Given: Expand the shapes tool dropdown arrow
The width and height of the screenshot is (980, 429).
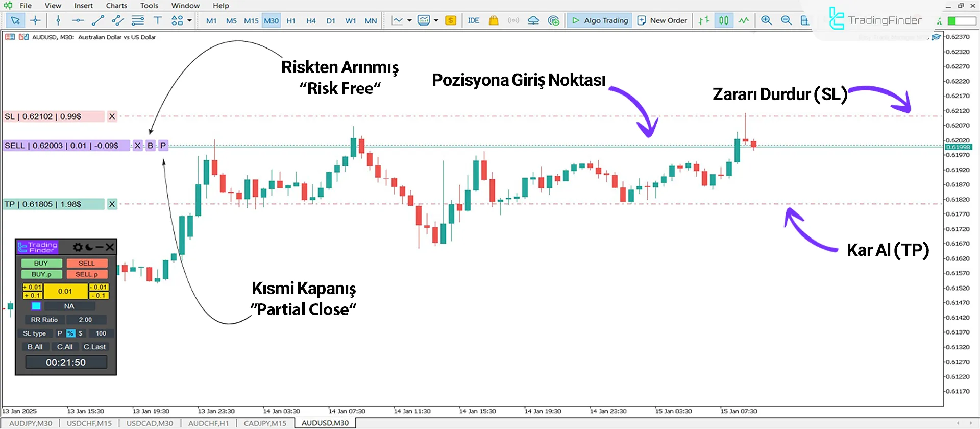Looking at the screenshot, I should tap(189, 20).
